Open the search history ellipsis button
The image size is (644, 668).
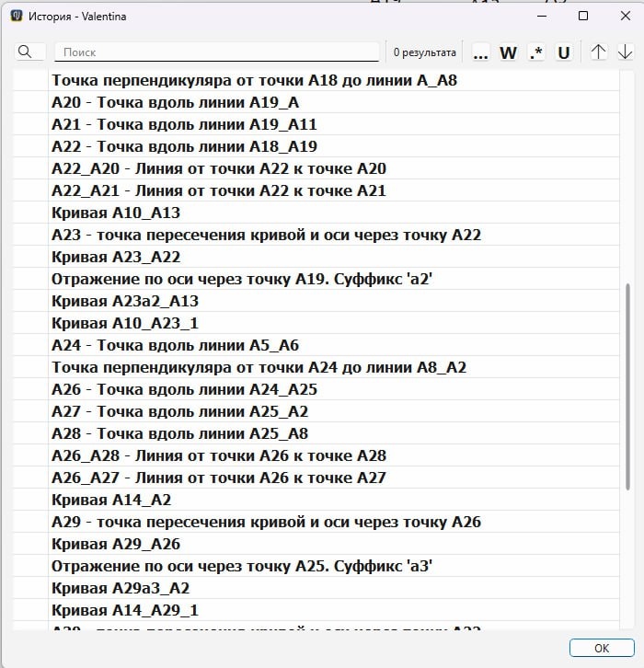point(481,52)
